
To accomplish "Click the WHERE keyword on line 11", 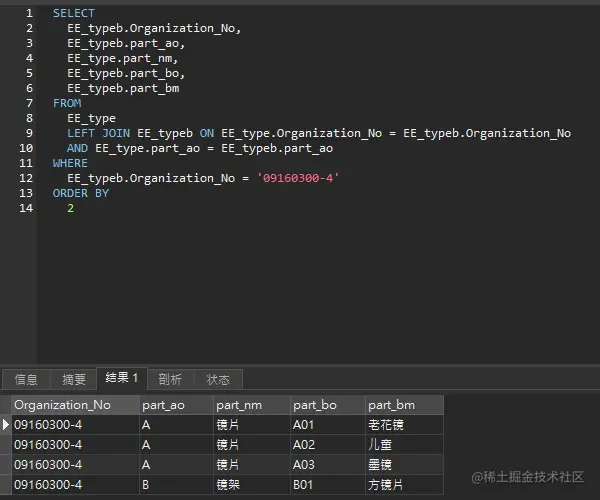I will [x=70, y=163].
